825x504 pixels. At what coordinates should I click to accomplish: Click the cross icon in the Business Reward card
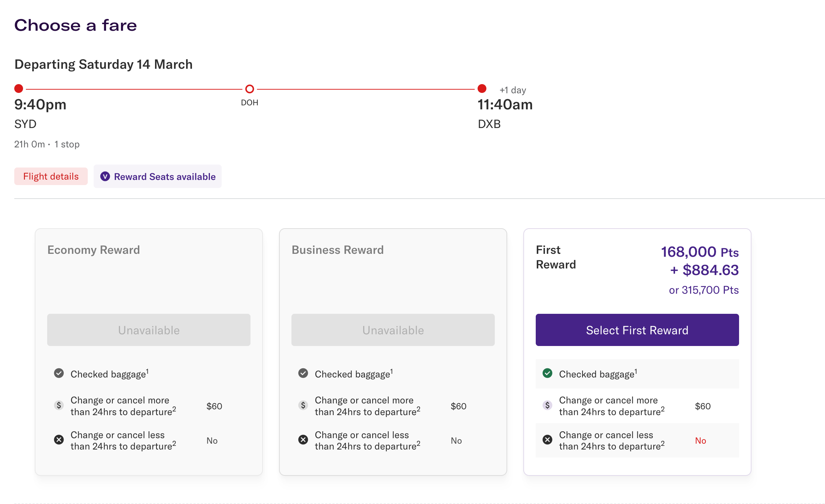coord(303,440)
